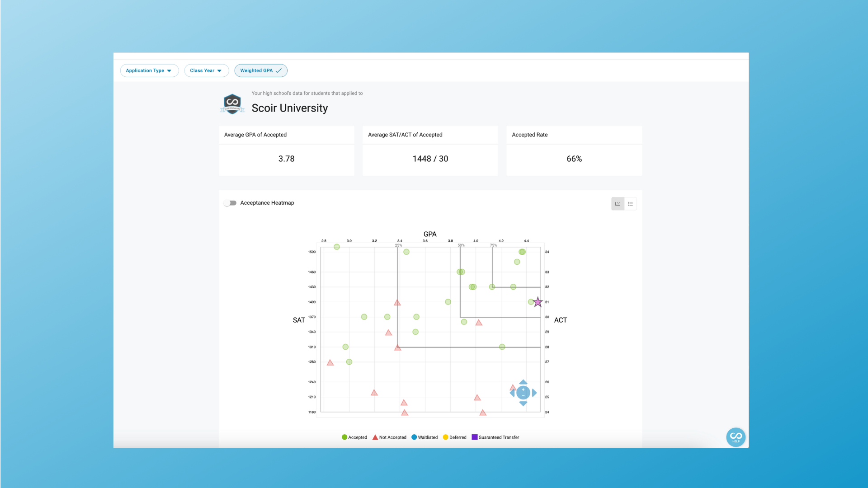This screenshot has height=488, width=868.
Task: Expand the Application Type dropdown filter
Action: pos(149,70)
